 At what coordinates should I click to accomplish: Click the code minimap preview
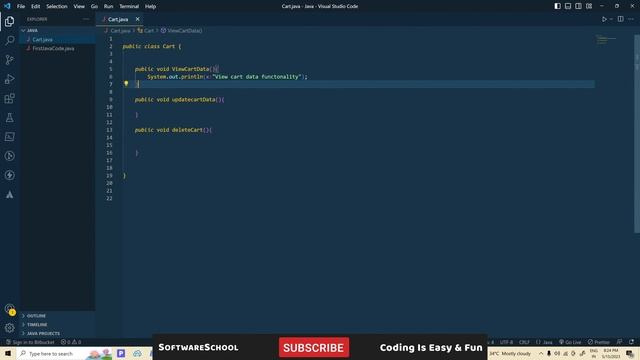point(606,40)
